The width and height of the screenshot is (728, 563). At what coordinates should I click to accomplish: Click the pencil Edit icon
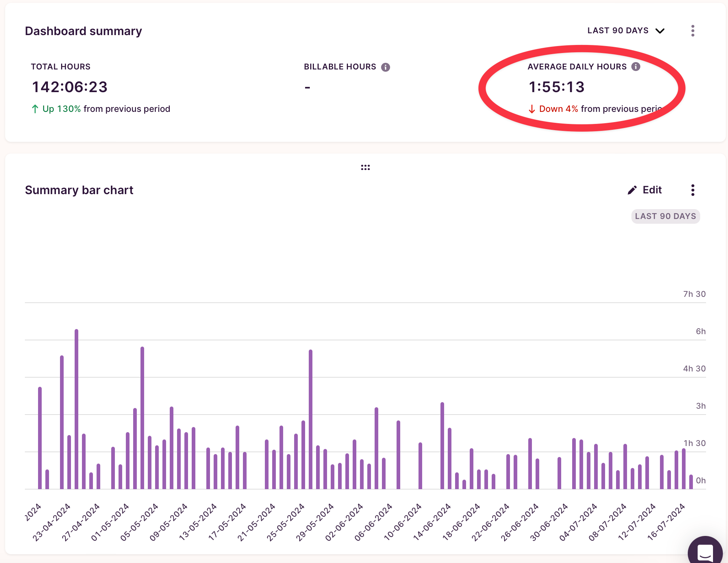[632, 190]
